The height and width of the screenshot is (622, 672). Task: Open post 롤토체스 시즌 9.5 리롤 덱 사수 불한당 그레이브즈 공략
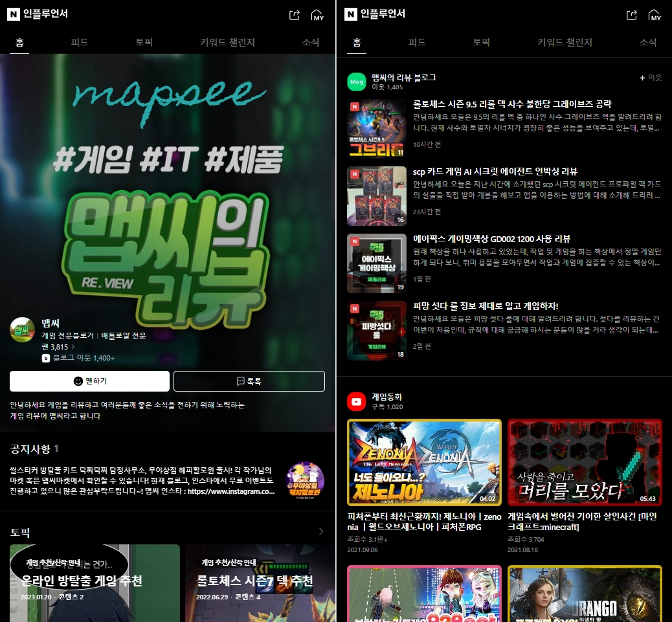512,104
